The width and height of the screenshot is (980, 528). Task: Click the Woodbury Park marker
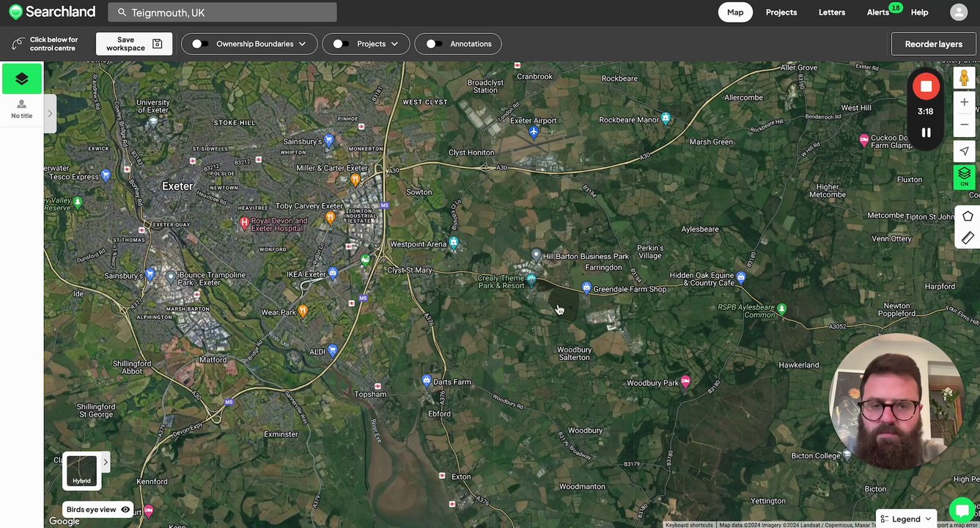[685, 381]
